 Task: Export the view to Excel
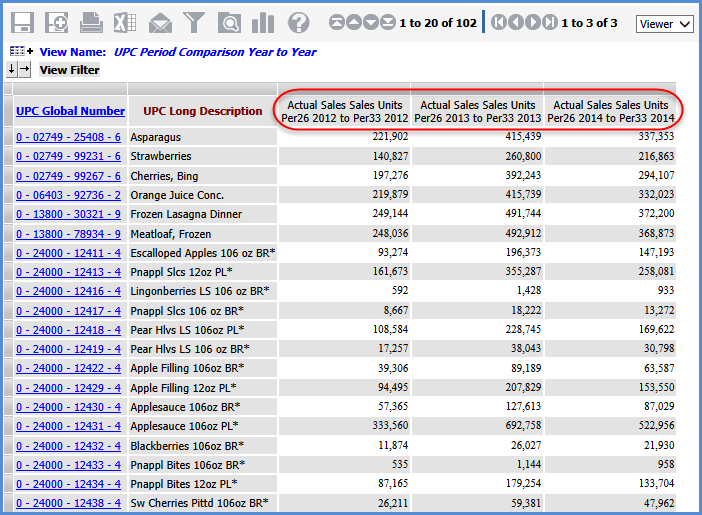pos(125,22)
